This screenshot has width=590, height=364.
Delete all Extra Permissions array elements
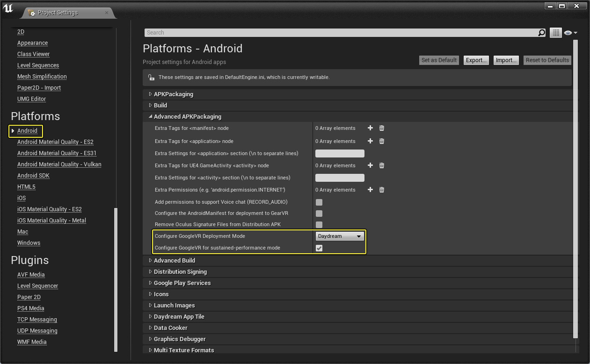tap(381, 190)
